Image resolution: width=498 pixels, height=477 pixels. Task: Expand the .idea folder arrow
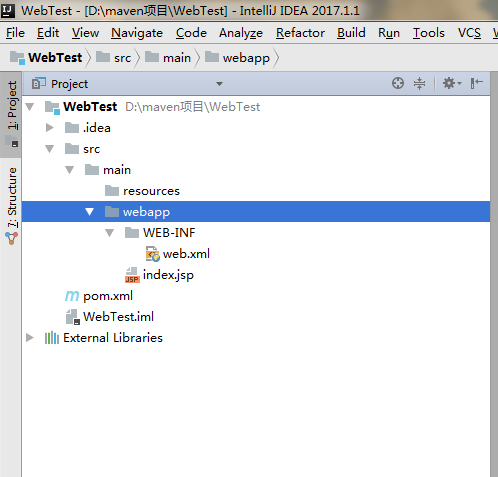50,128
